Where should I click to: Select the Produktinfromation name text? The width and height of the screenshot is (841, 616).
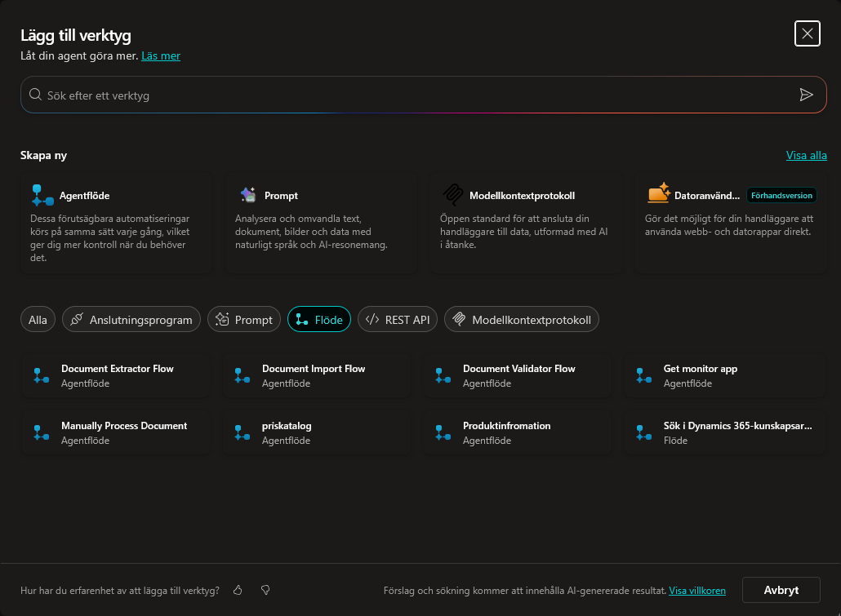507,426
